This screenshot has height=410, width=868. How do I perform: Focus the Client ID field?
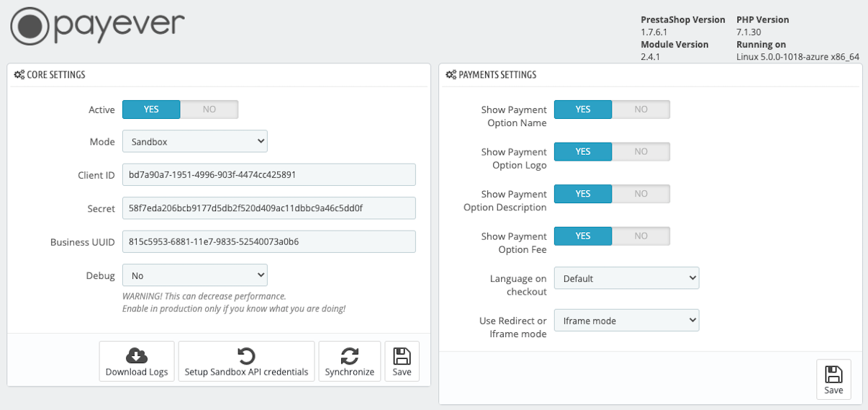(x=269, y=175)
